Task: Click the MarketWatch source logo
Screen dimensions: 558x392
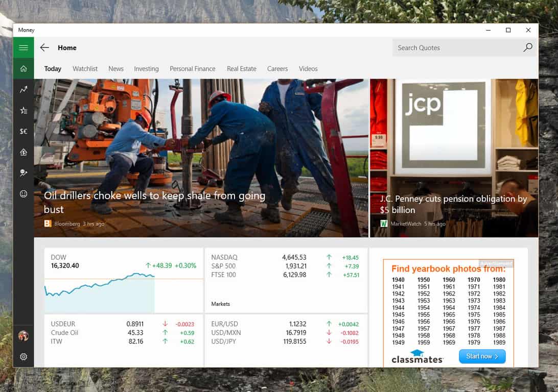Action: [384, 224]
